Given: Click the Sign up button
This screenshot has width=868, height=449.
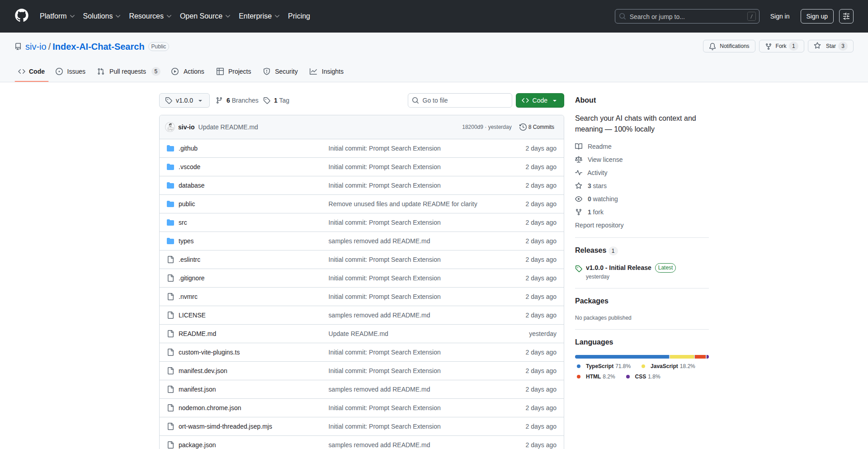Looking at the screenshot, I should coord(817,16).
